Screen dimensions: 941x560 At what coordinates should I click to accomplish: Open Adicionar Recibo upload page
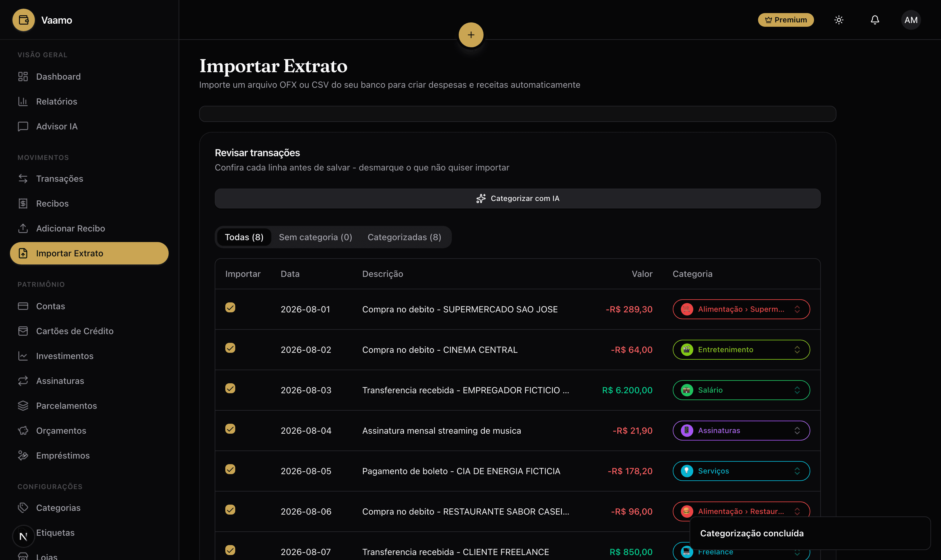coord(89,228)
